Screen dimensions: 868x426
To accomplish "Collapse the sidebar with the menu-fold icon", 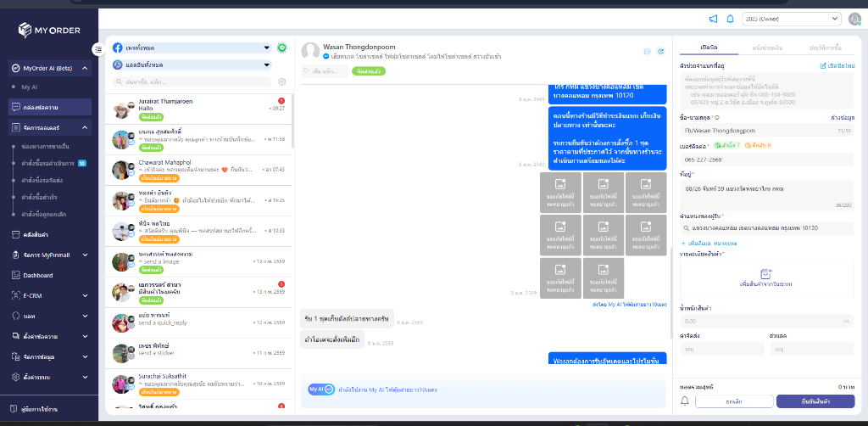I will [x=98, y=49].
